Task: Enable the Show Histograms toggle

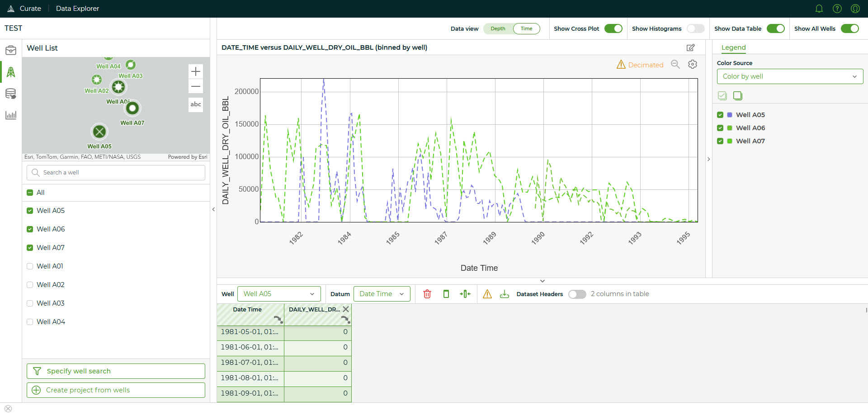Action: tap(696, 28)
